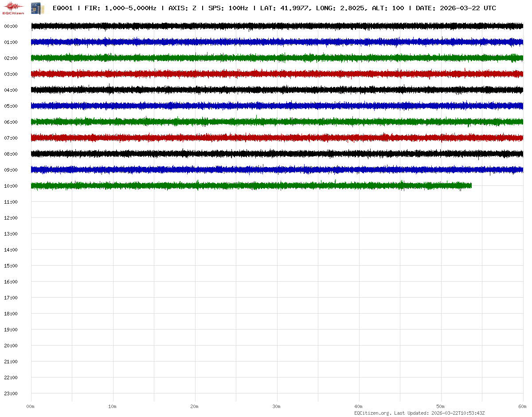
Task: Click the EQ001 station name in header
Action: [63, 8]
